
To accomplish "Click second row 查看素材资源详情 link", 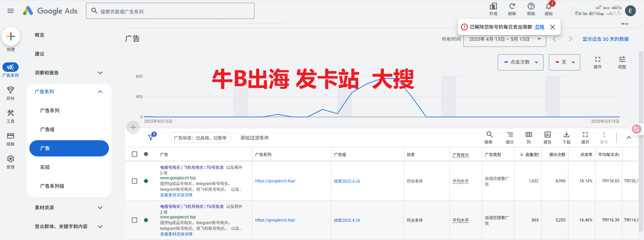I will pos(176,234).
